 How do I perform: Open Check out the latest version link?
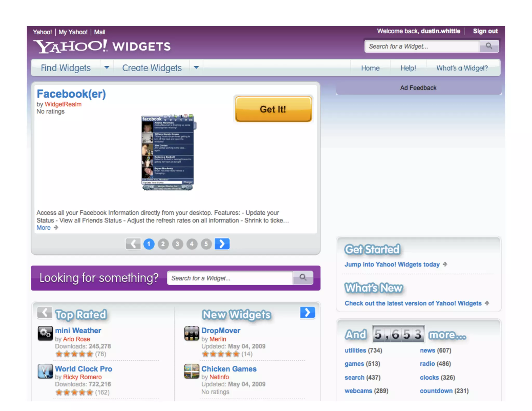pyautogui.click(x=413, y=303)
